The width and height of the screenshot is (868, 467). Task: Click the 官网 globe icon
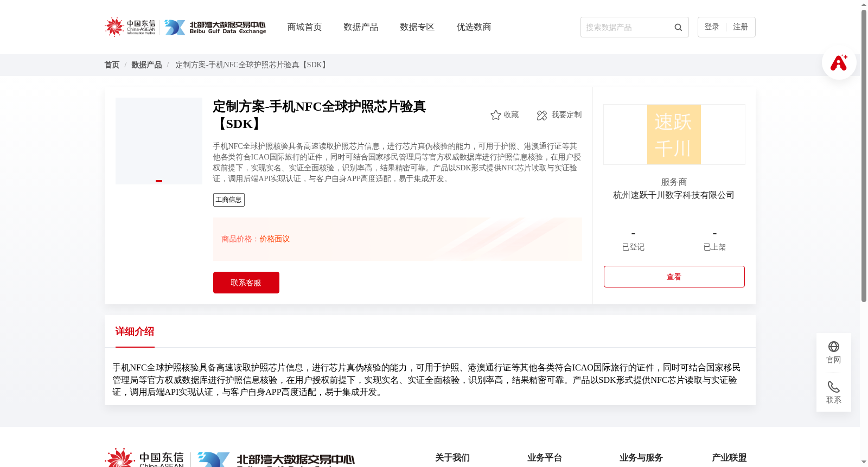834,347
